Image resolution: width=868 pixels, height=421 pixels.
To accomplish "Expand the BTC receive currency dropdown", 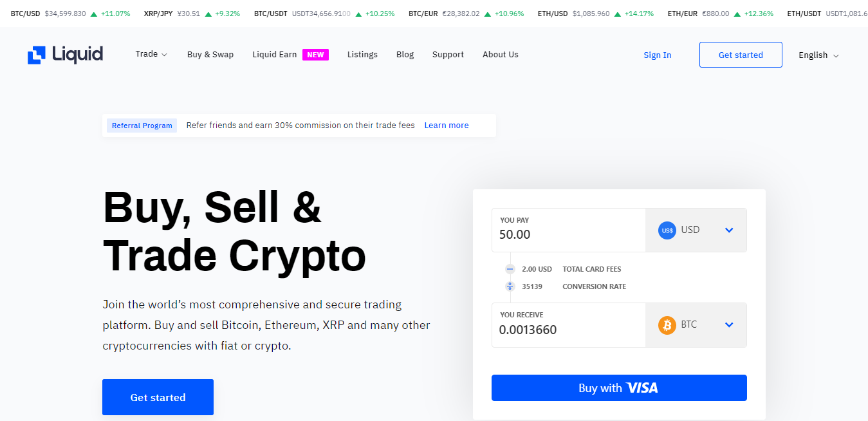I will point(729,325).
